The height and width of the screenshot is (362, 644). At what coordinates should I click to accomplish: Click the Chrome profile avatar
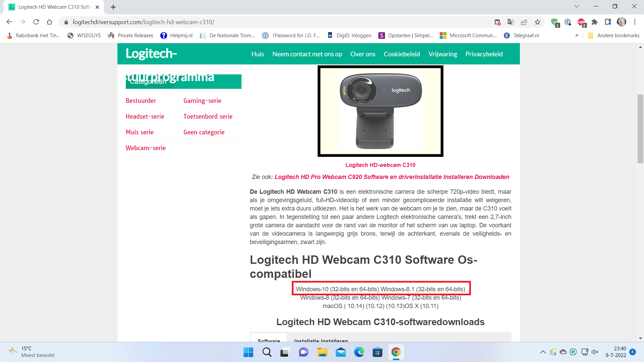(x=621, y=22)
